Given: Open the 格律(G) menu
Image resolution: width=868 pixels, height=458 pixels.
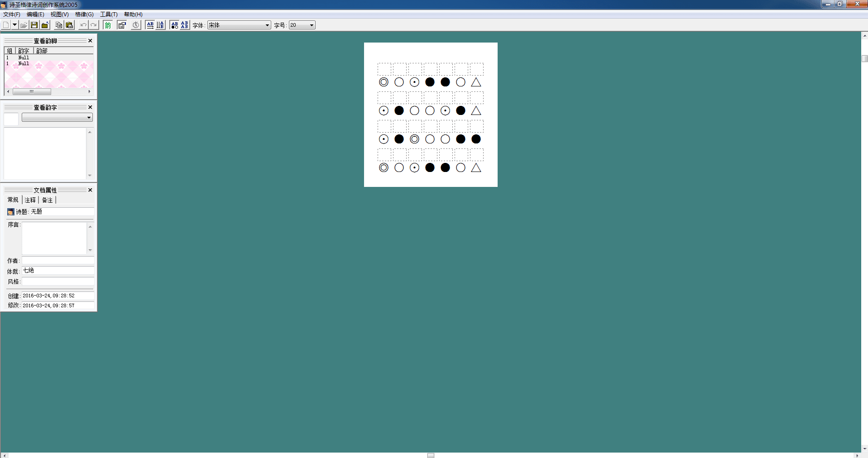Looking at the screenshot, I should tap(84, 14).
